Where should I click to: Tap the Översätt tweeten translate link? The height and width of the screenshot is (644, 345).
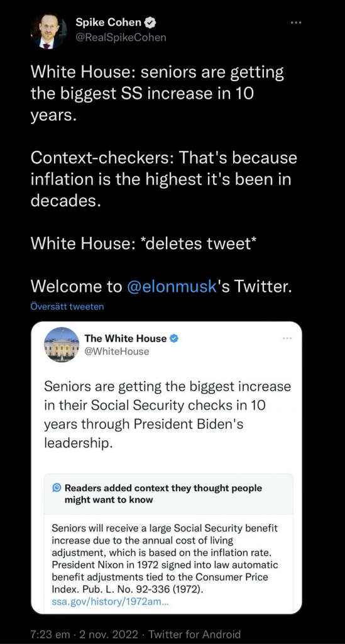67,306
